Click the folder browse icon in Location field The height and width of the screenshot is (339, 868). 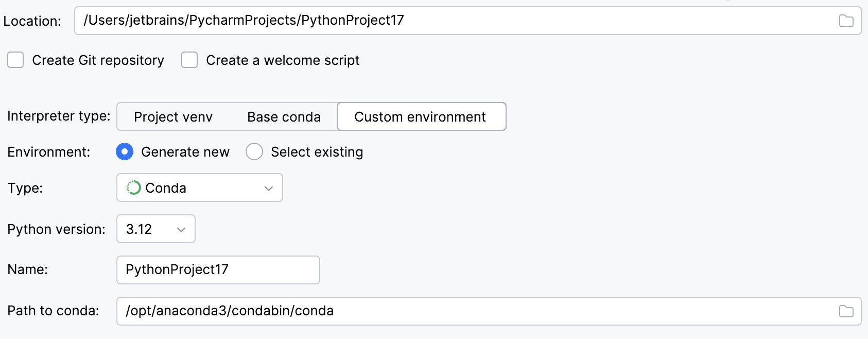[x=846, y=21]
